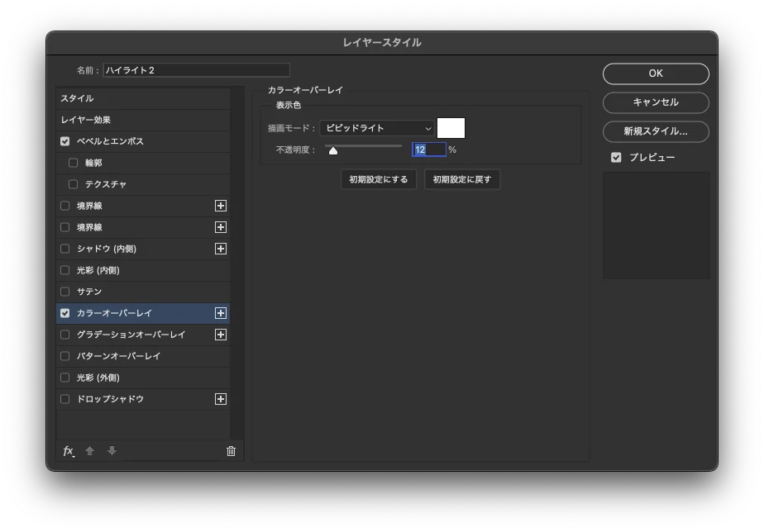This screenshot has width=764, height=532.
Task: Click the 不透明度 slider handle
Action: tap(333, 150)
